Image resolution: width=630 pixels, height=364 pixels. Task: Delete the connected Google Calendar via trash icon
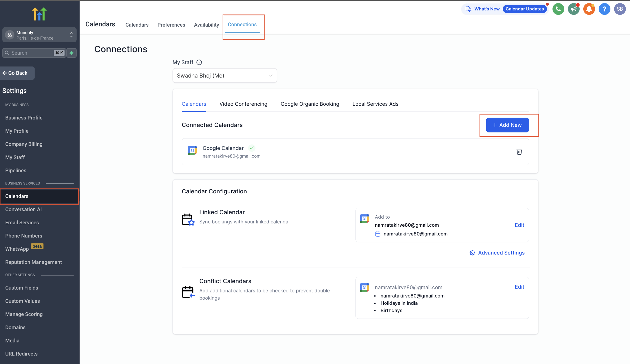pos(519,152)
